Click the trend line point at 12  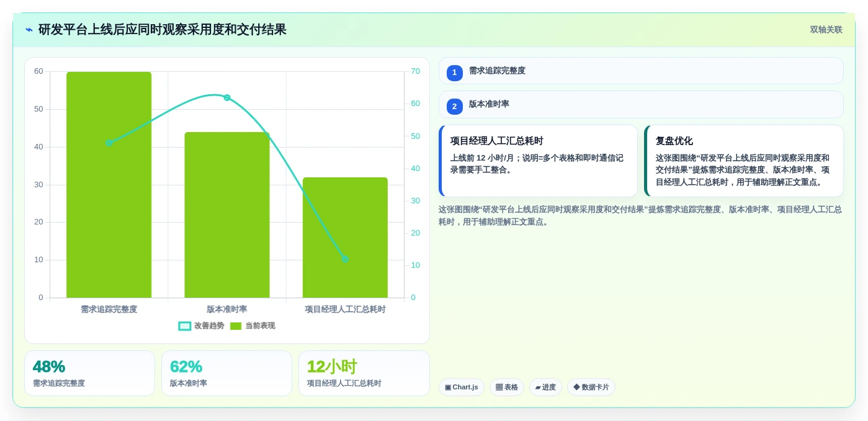(345, 259)
